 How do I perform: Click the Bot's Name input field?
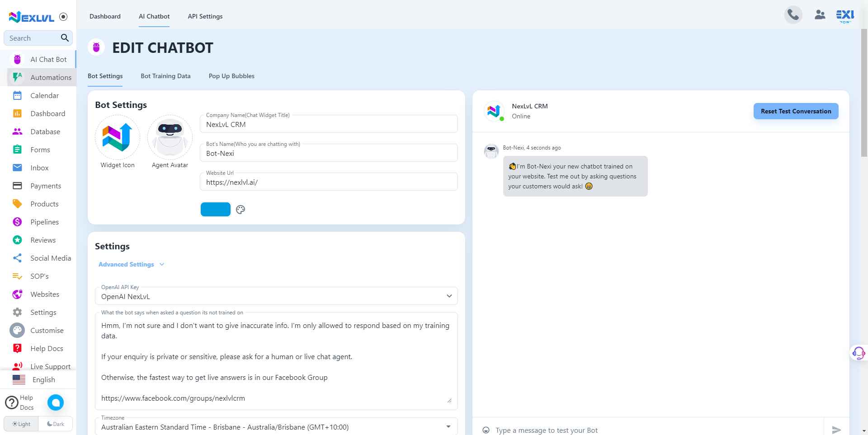(329, 153)
